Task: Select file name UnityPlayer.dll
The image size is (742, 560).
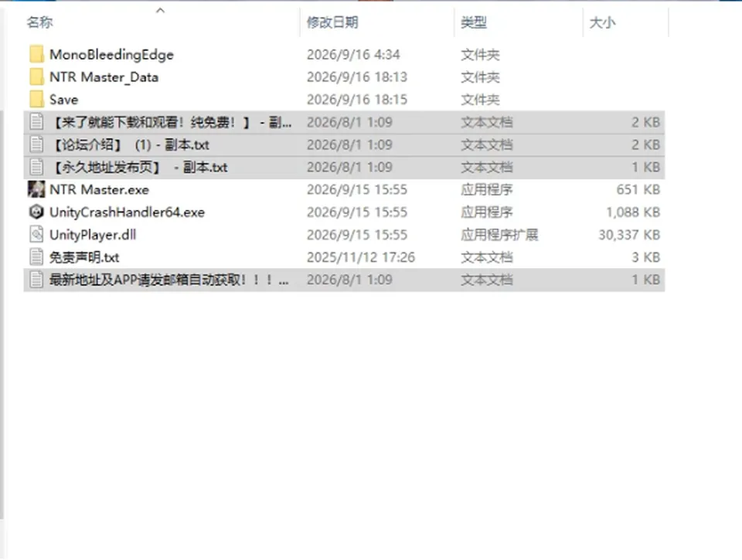Action: (x=93, y=235)
